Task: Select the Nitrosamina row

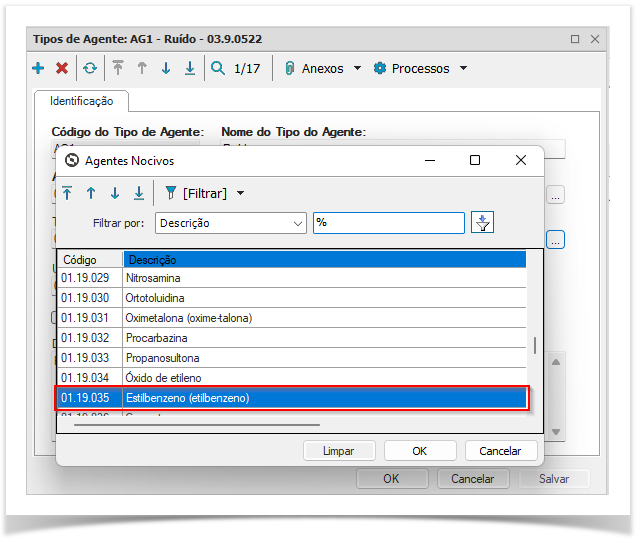Action: (292, 278)
